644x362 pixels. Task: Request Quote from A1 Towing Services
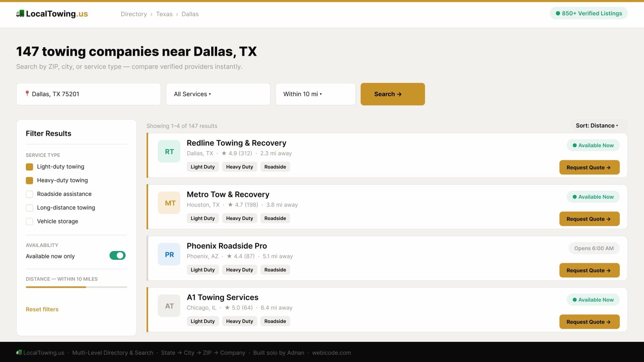click(589, 322)
